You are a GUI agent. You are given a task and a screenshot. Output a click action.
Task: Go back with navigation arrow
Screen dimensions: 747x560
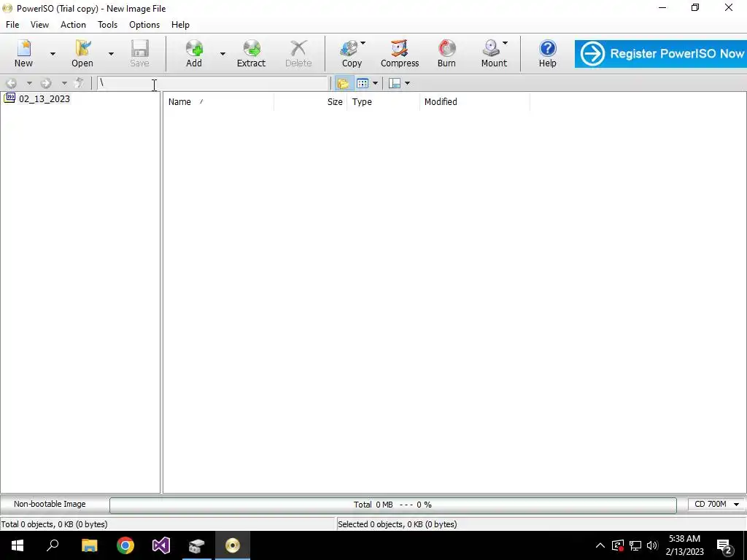pos(12,83)
